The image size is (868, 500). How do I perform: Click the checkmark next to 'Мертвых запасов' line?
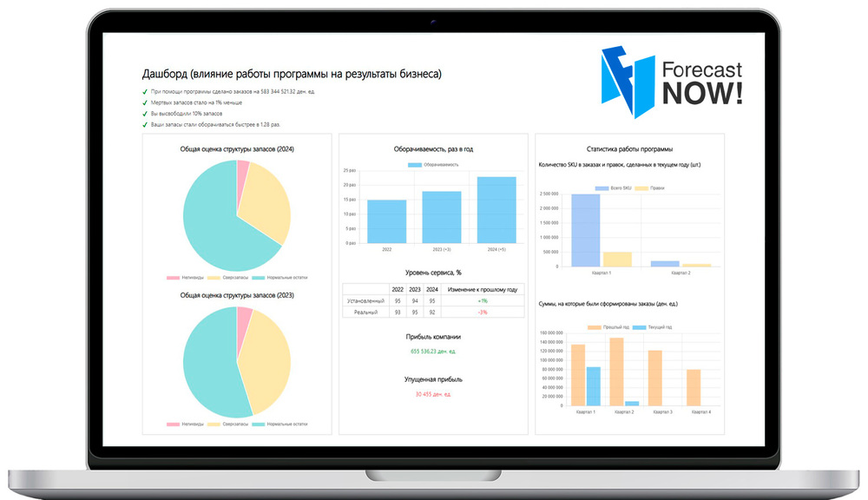coord(145,102)
